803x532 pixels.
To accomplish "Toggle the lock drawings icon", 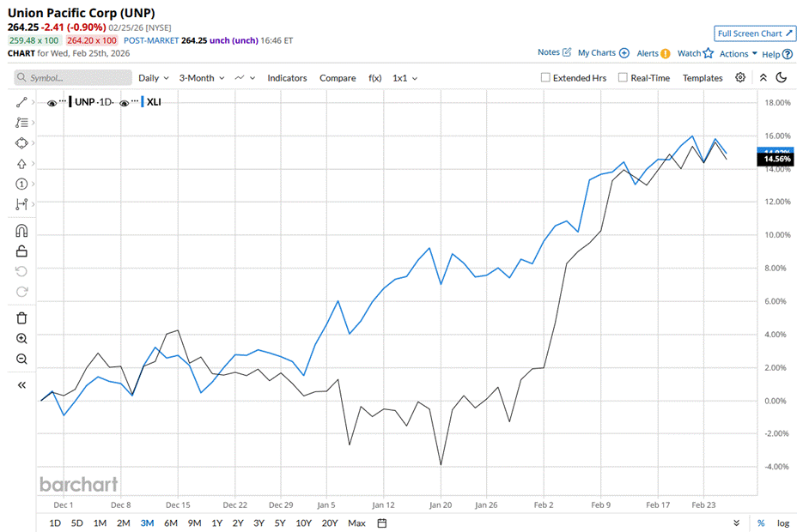I will pyautogui.click(x=21, y=251).
